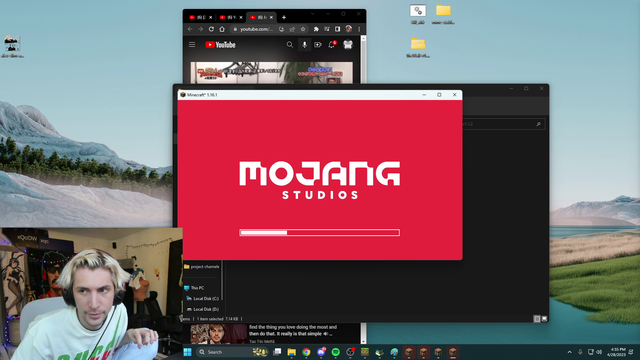The width and height of the screenshot is (640, 360).
Task: Open Discord from the taskbar
Action: click(321, 352)
